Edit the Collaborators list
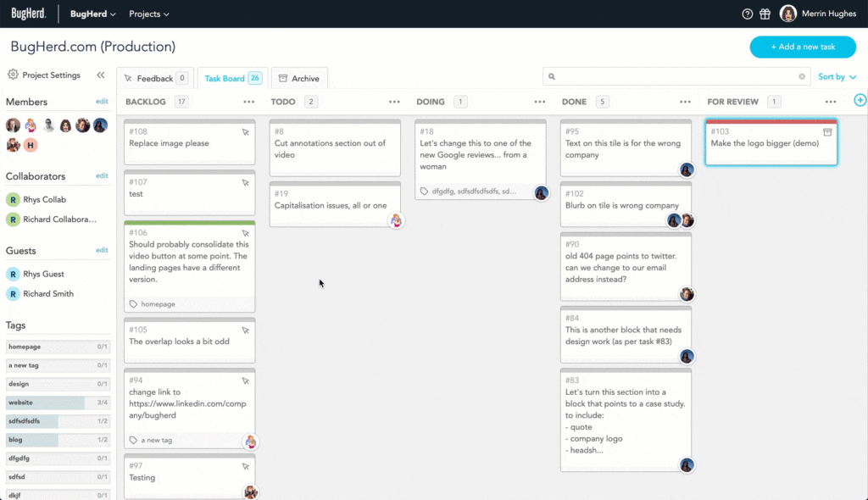Image resolution: width=868 pixels, height=500 pixels. click(x=102, y=175)
